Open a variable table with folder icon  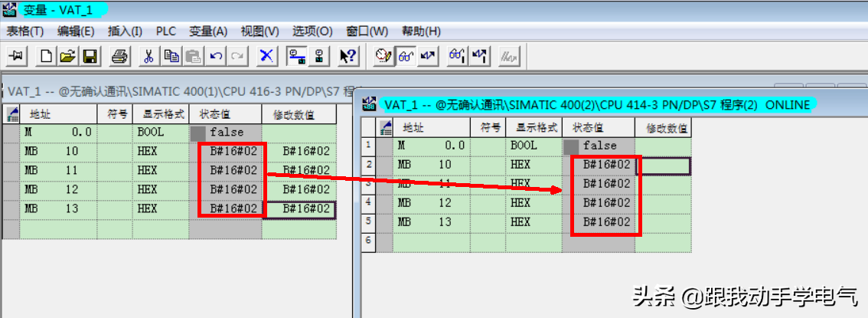(67, 56)
